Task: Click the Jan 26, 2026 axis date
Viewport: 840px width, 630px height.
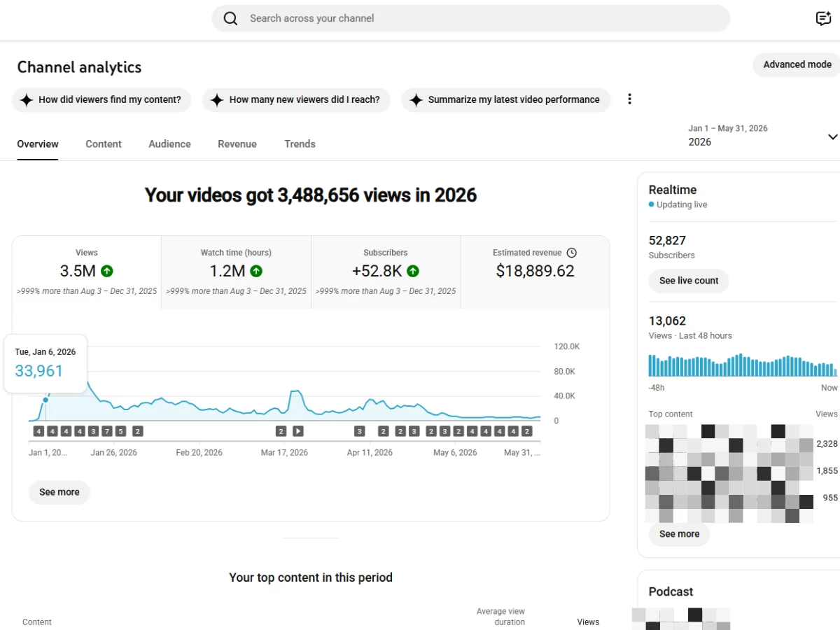Action: [114, 453]
